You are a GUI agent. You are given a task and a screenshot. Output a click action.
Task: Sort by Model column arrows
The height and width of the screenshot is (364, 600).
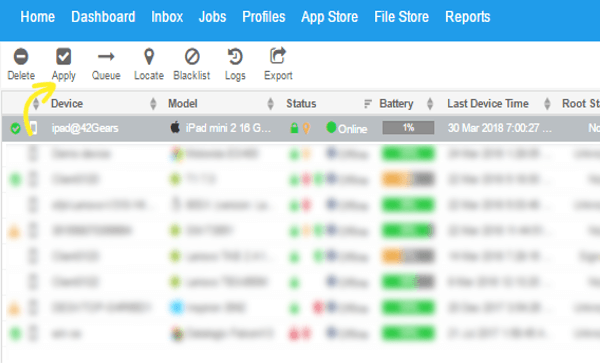click(x=271, y=103)
